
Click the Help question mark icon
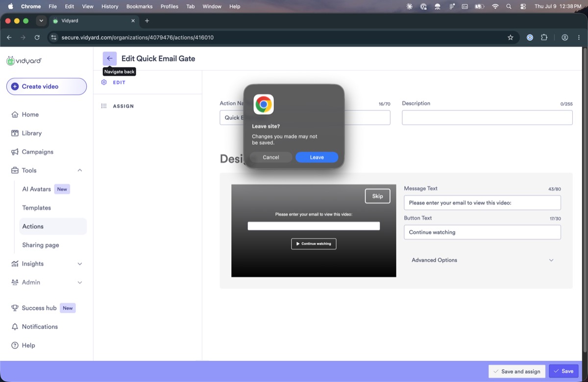(15, 345)
